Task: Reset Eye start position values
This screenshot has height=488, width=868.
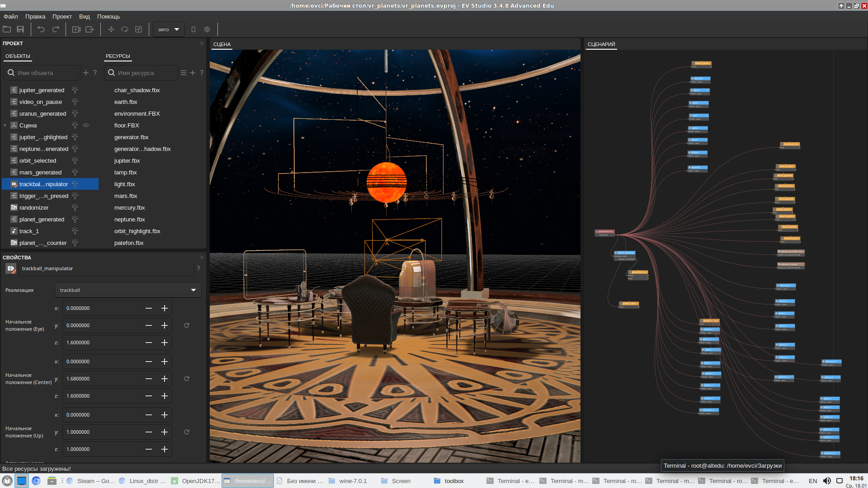Action: (187, 325)
